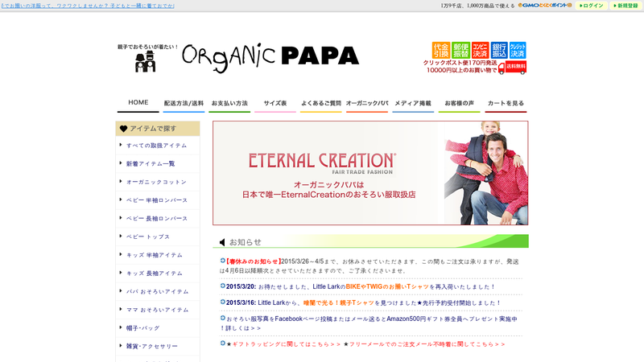Screen dimensions: 644x362
Task: Click the GMO とくとくポイント logo
Action: [545, 6]
